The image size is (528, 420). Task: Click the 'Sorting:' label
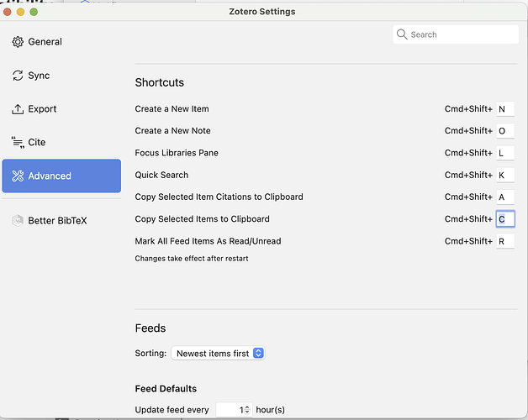150,354
